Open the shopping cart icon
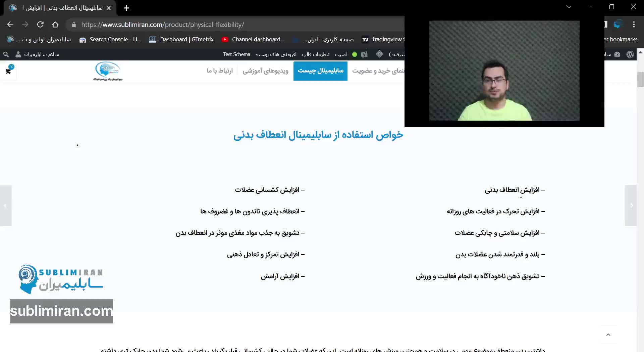The width and height of the screenshot is (644, 352). click(x=8, y=71)
